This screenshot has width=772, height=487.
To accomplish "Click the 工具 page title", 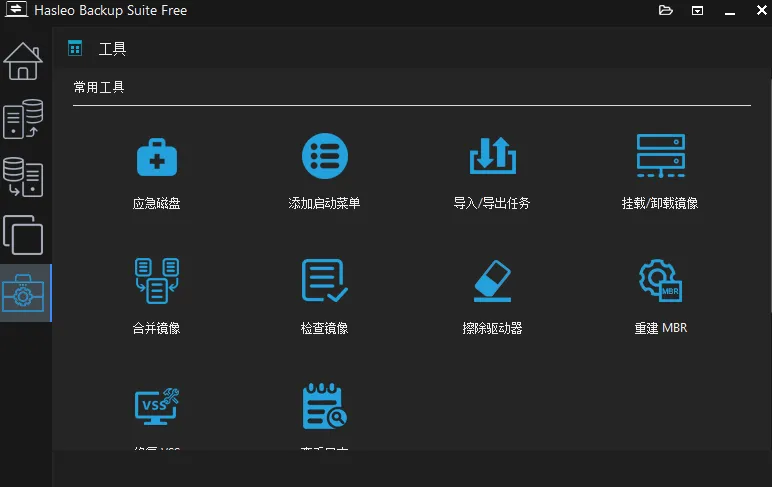I will pos(112,49).
